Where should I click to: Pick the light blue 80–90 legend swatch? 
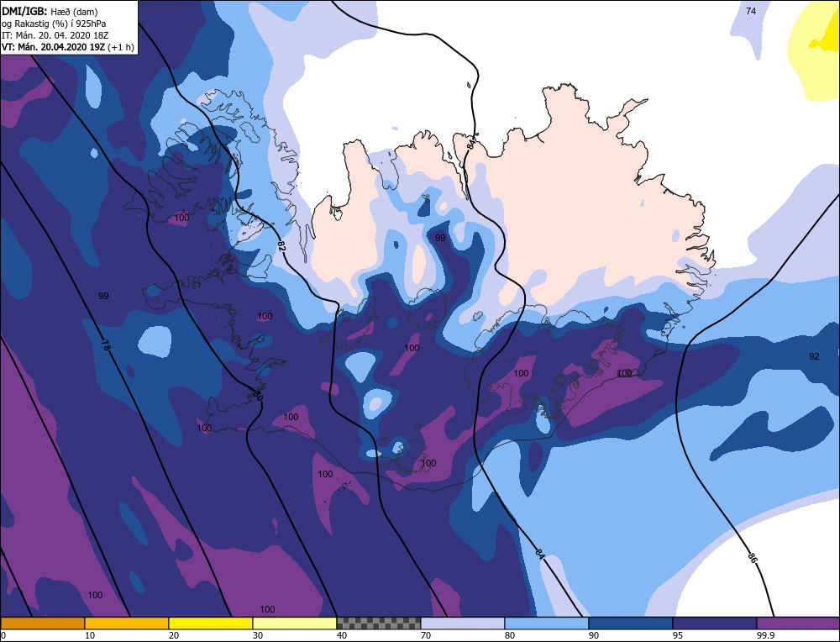click(x=547, y=623)
